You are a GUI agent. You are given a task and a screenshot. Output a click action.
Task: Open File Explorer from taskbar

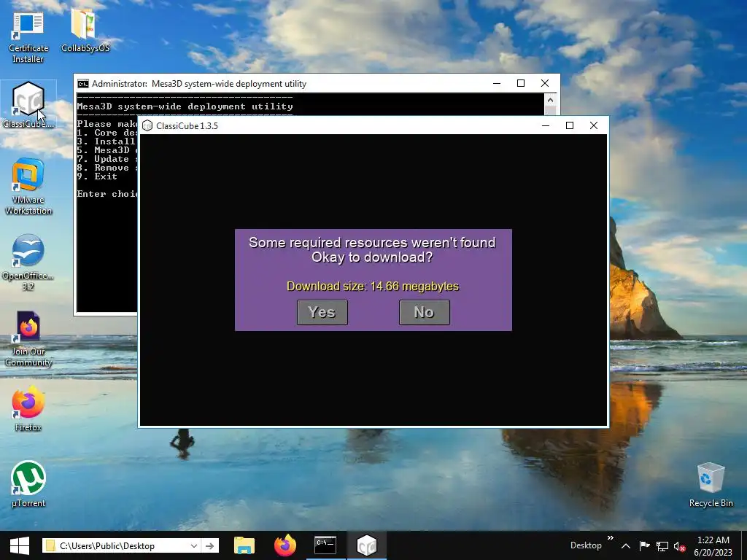click(x=244, y=545)
